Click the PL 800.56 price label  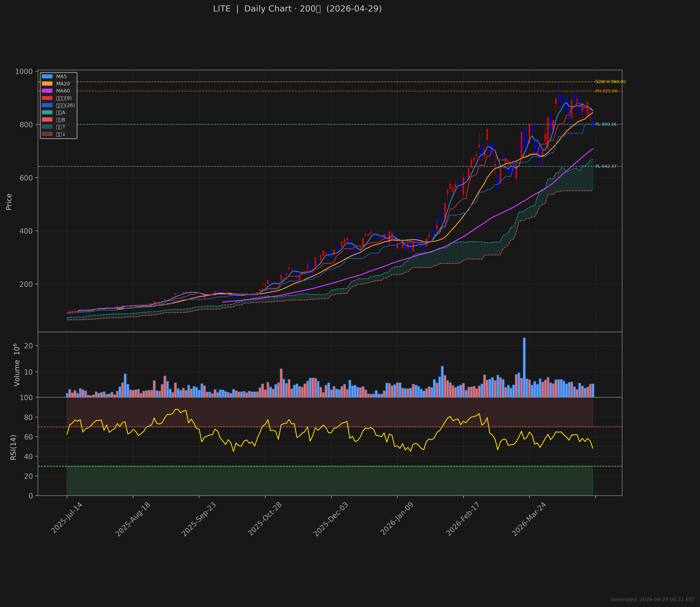(606, 124)
